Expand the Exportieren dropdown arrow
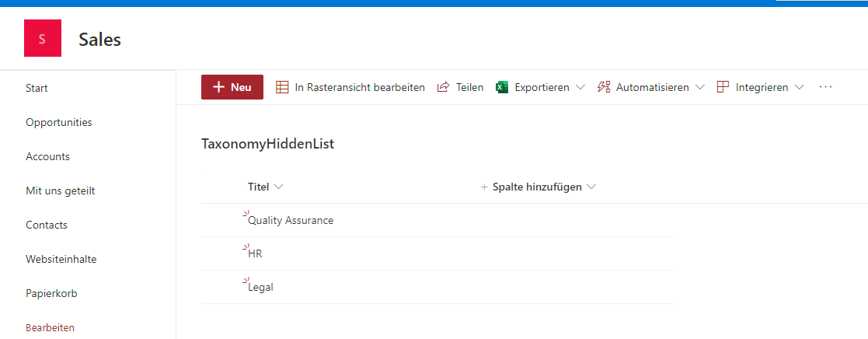868x339 pixels. 580,88
